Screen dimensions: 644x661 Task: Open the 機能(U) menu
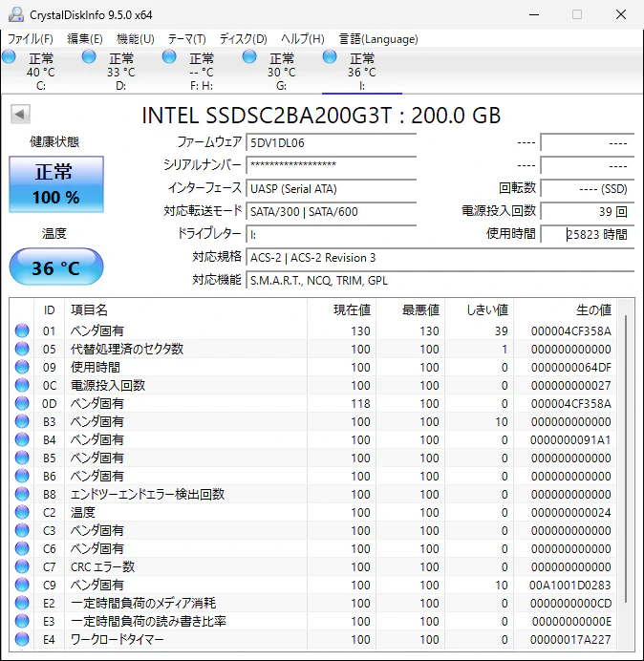click(136, 39)
